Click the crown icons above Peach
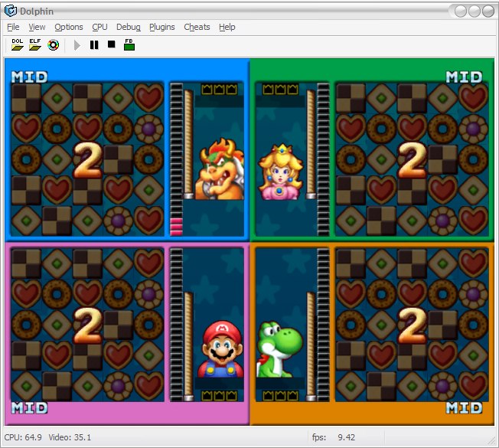Image resolution: width=499 pixels, height=448 pixels. pos(280,90)
